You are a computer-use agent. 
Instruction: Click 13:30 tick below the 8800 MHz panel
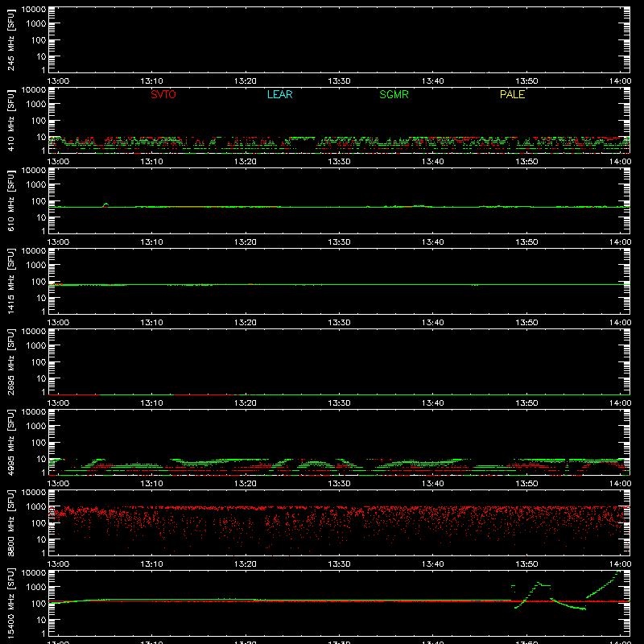(339, 564)
